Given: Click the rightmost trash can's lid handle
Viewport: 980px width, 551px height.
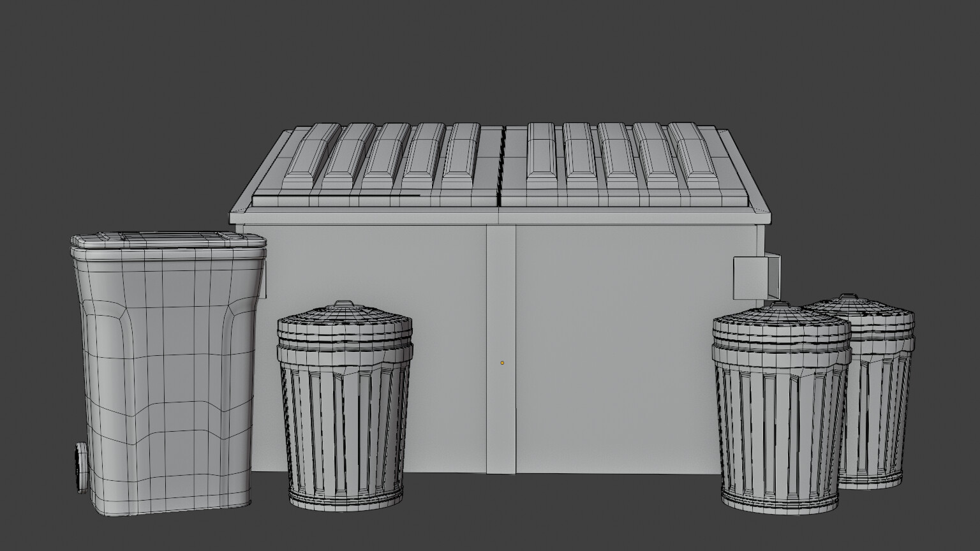Looking at the screenshot, I should coord(849,295).
